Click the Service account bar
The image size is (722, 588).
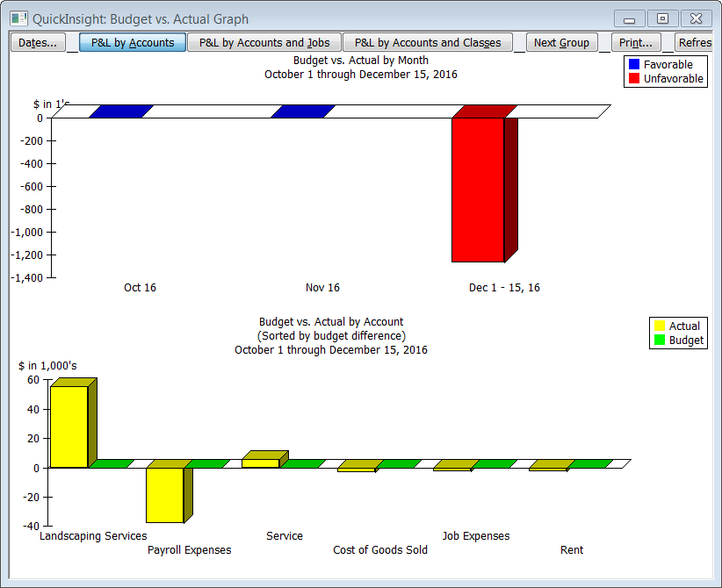coord(260,463)
